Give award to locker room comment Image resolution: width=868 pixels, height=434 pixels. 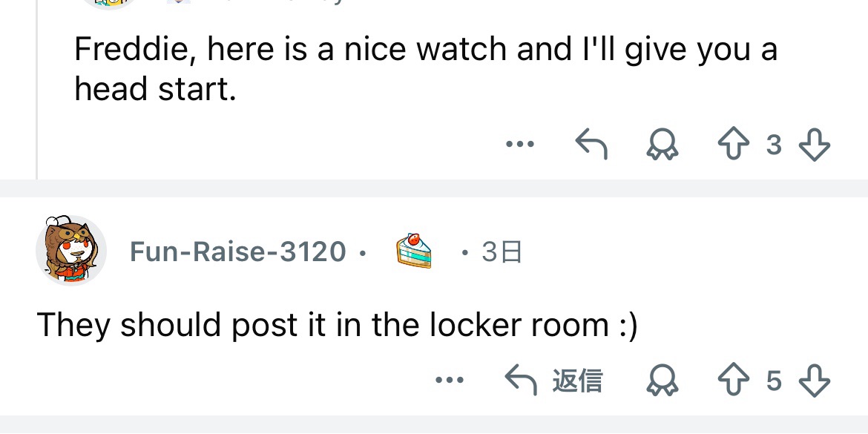[662, 381]
